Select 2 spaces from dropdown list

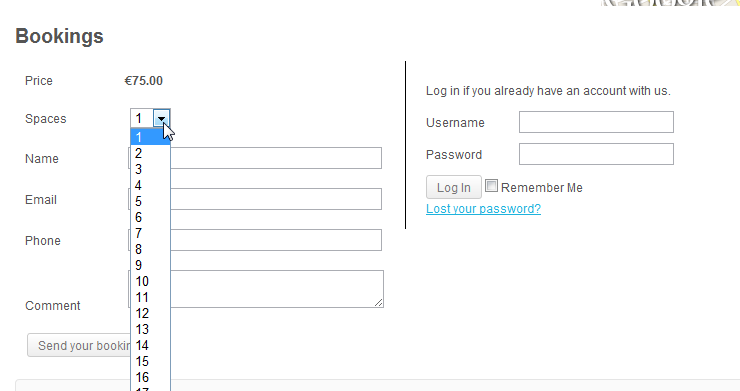tap(150, 153)
